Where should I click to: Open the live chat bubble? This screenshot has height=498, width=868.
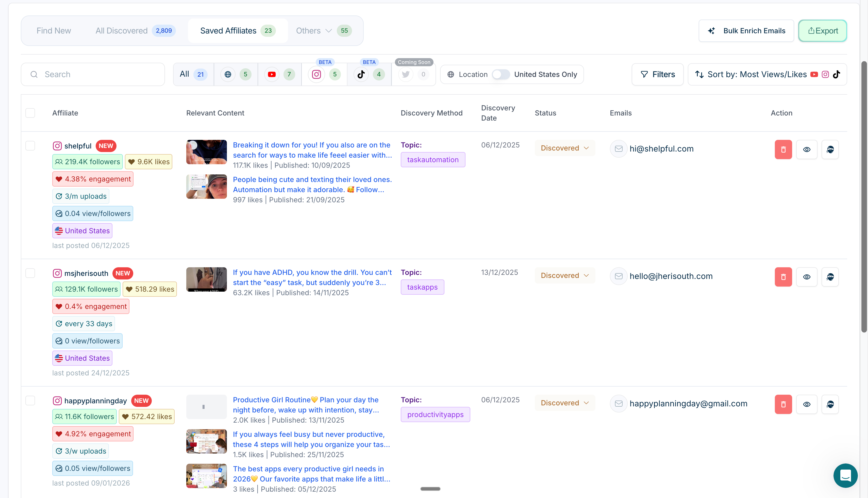pos(845,476)
